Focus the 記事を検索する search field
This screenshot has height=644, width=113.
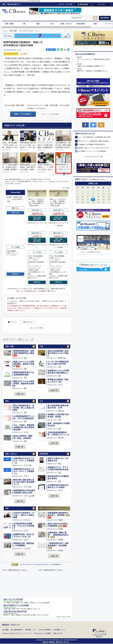pyautogui.click(x=82, y=18)
